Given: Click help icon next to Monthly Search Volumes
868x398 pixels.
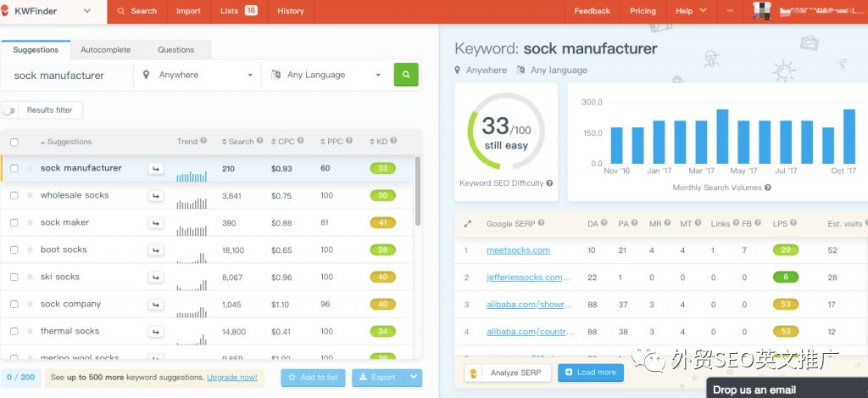Looking at the screenshot, I should click(x=768, y=188).
